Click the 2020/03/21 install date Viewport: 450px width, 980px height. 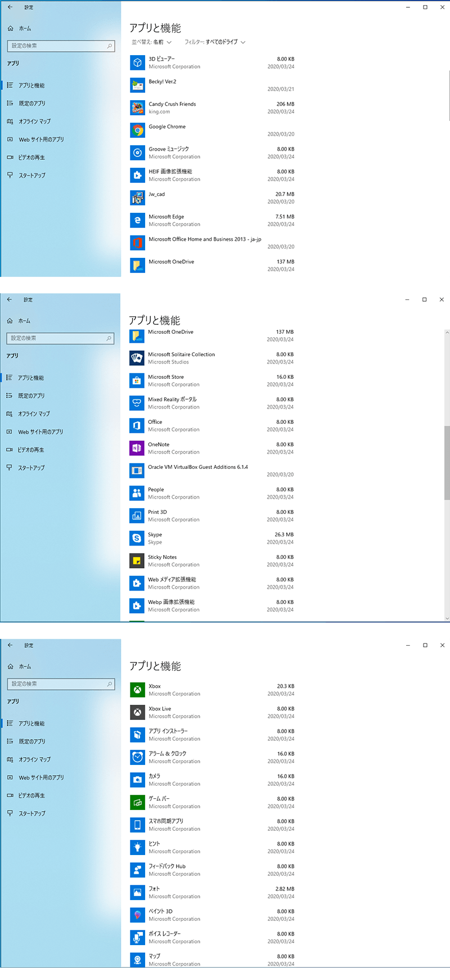(281, 90)
